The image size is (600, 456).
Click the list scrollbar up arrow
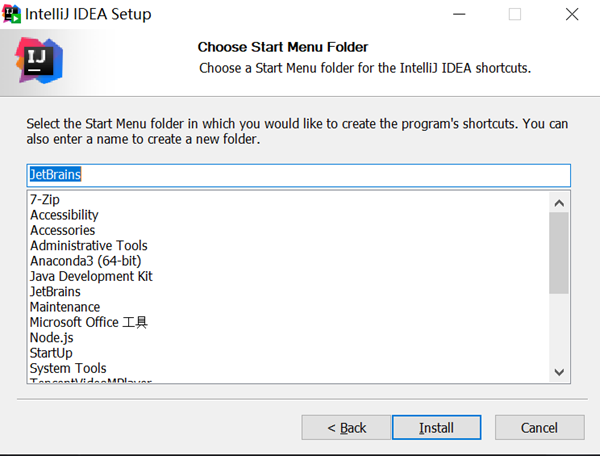559,201
